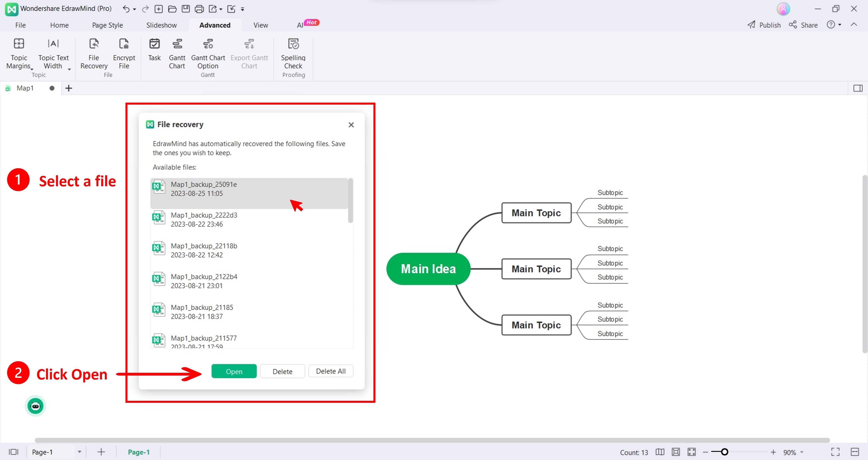Toggle fullscreen mode in status bar

coord(835,452)
